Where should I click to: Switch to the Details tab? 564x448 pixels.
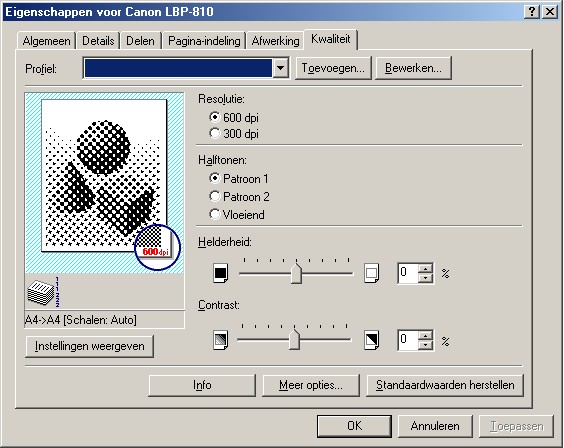click(x=98, y=41)
